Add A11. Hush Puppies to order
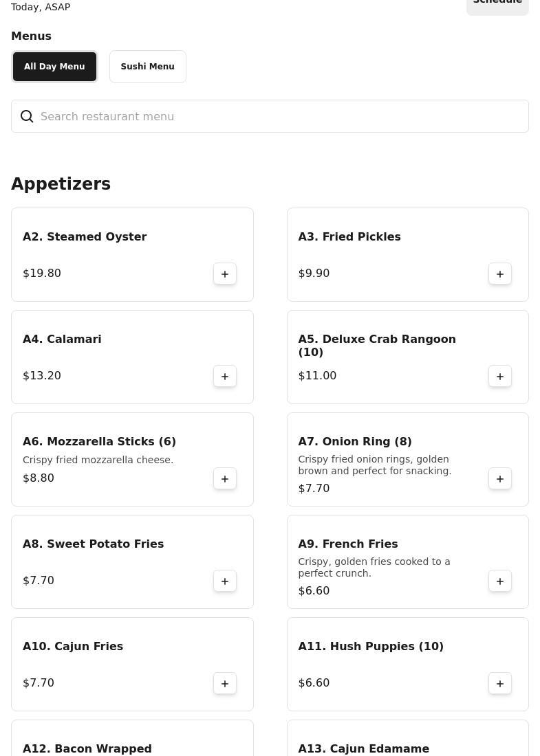 click(x=500, y=683)
